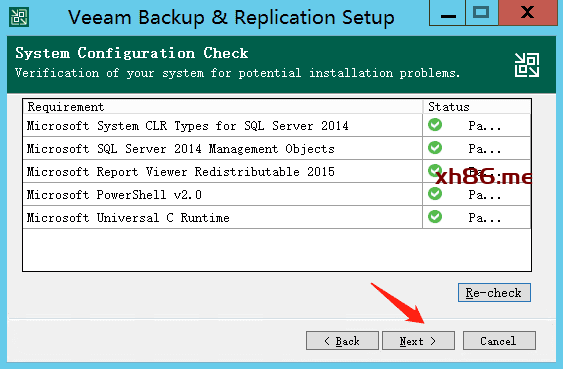
Task: Click the Veeam Backup & Replication Setup title
Action: click(231, 17)
